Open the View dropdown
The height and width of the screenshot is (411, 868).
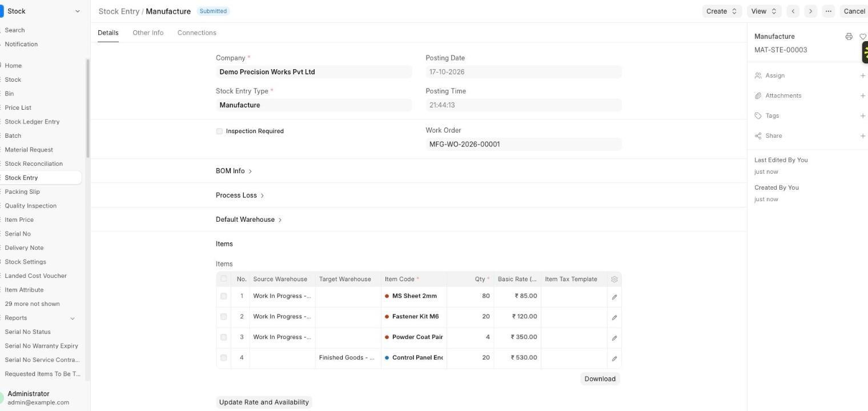pos(764,11)
